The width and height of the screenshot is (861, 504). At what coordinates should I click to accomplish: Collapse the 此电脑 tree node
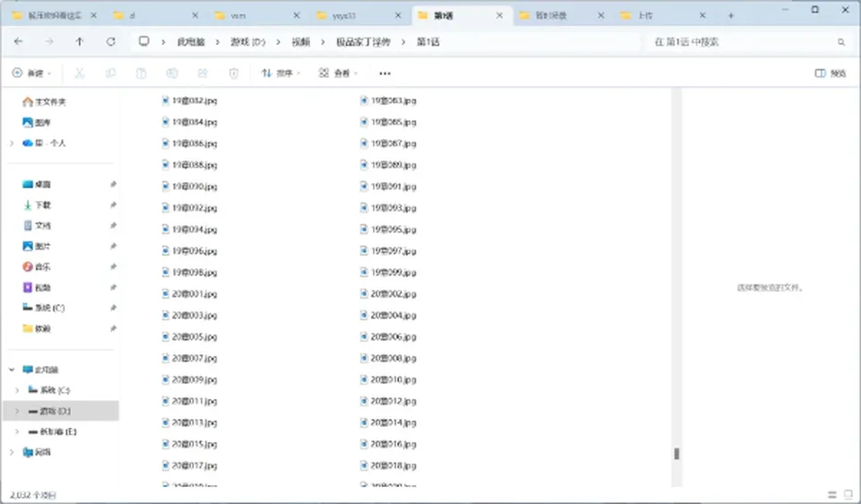point(12,369)
